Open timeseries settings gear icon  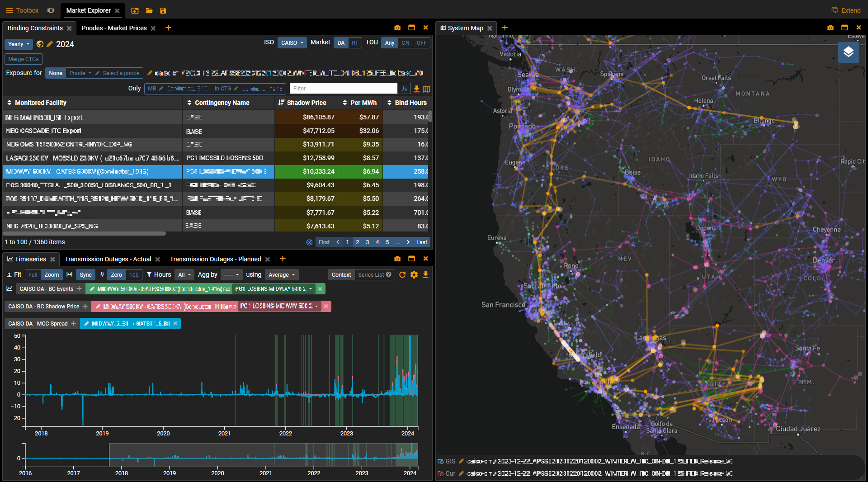414,274
